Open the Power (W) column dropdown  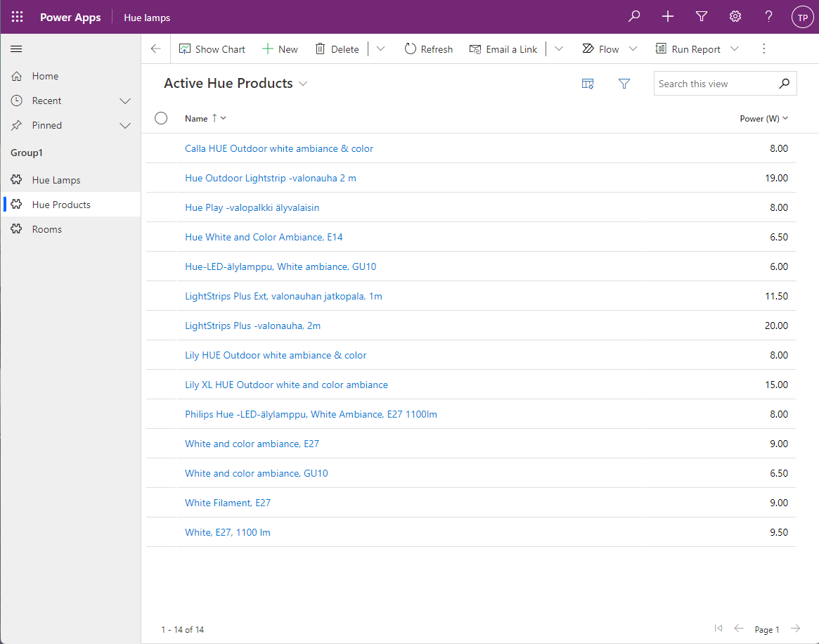[x=785, y=118]
